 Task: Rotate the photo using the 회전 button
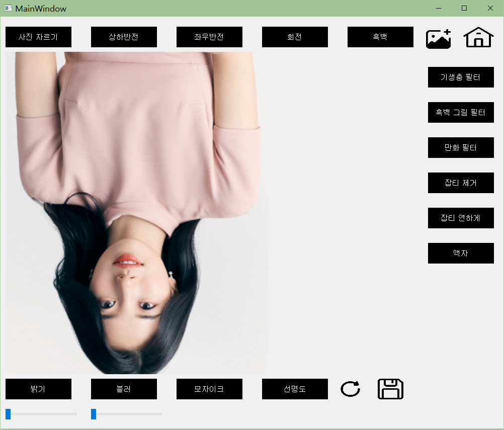click(295, 37)
